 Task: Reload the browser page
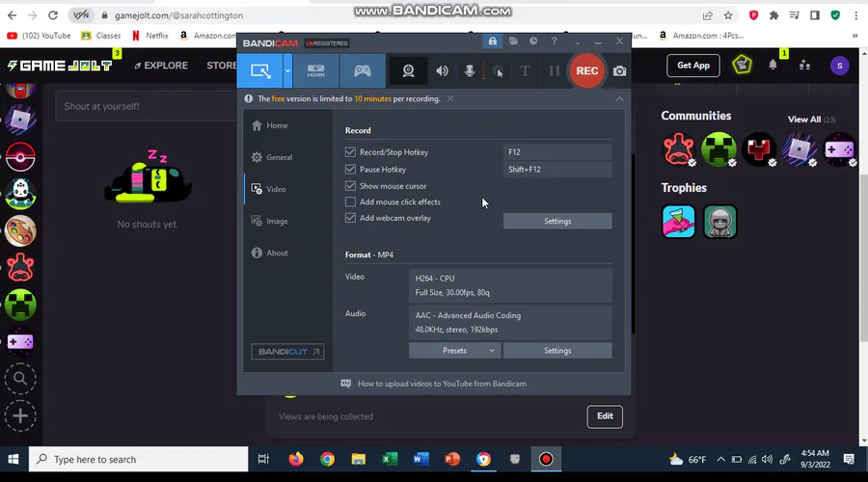coord(53,15)
